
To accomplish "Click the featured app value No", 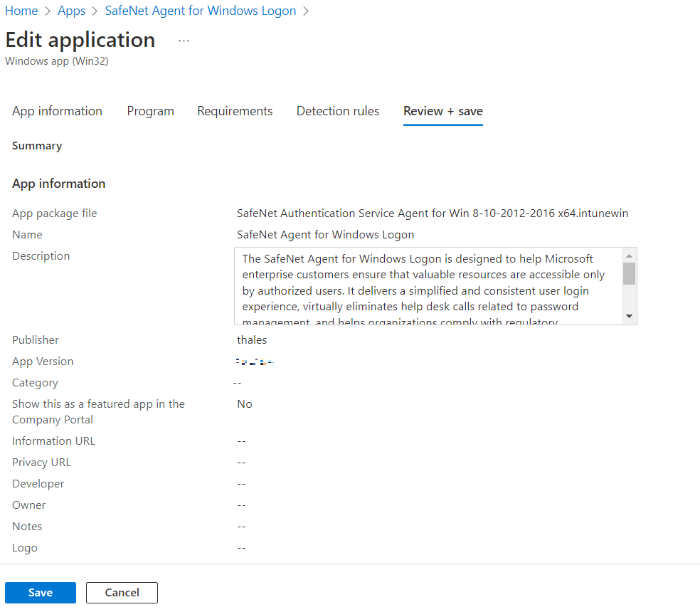I will point(245,404).
